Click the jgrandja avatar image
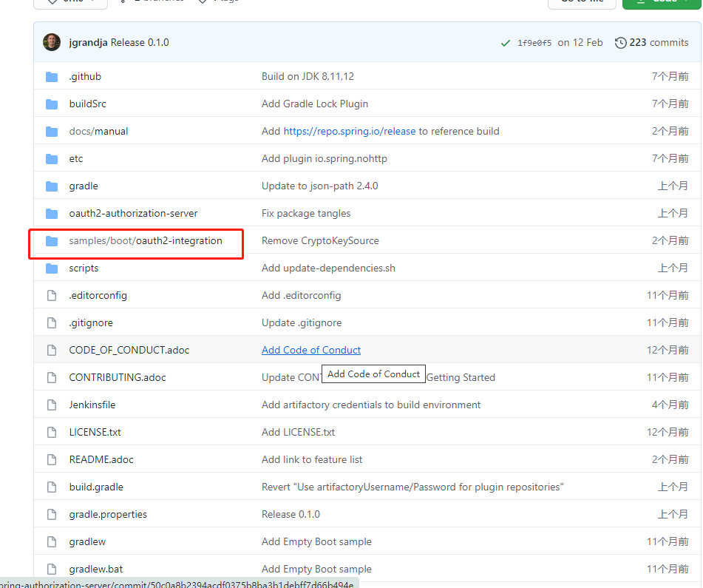The width and height of the screenshot is (703, 588). (x=52, y=42)
